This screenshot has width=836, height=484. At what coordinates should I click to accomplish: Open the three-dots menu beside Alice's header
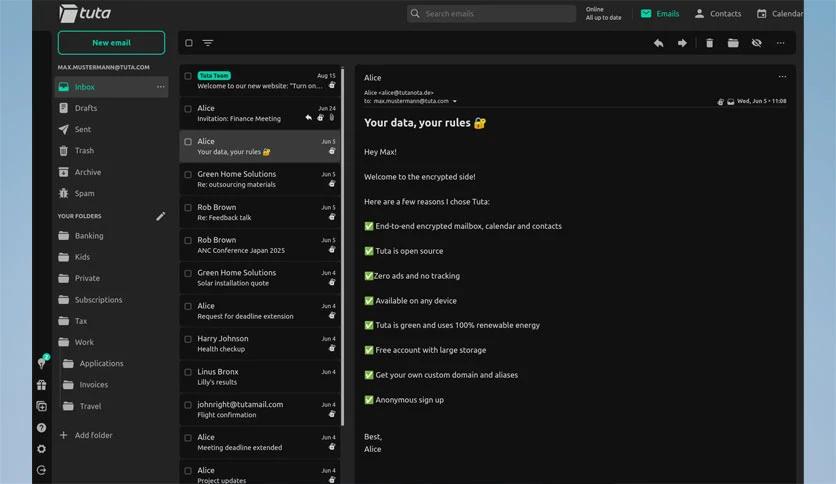[x=782, y=77]
